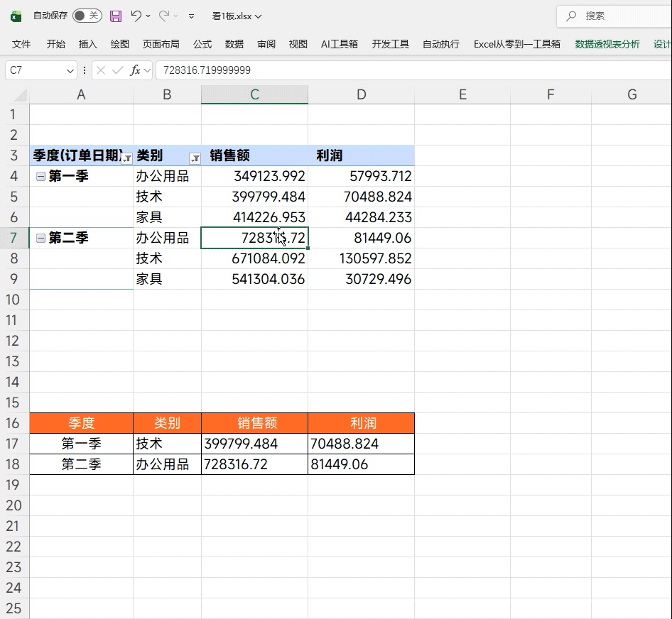Viewport: 672px width, 619px height.
Task: Click the fx insert function icon
Action: pos(135,70)
